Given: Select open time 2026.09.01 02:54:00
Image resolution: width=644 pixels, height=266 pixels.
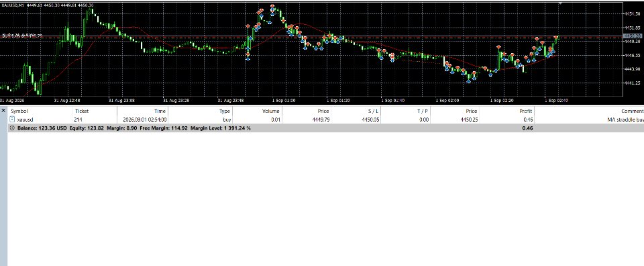Looking at the screenshot, I should [145, 120].
